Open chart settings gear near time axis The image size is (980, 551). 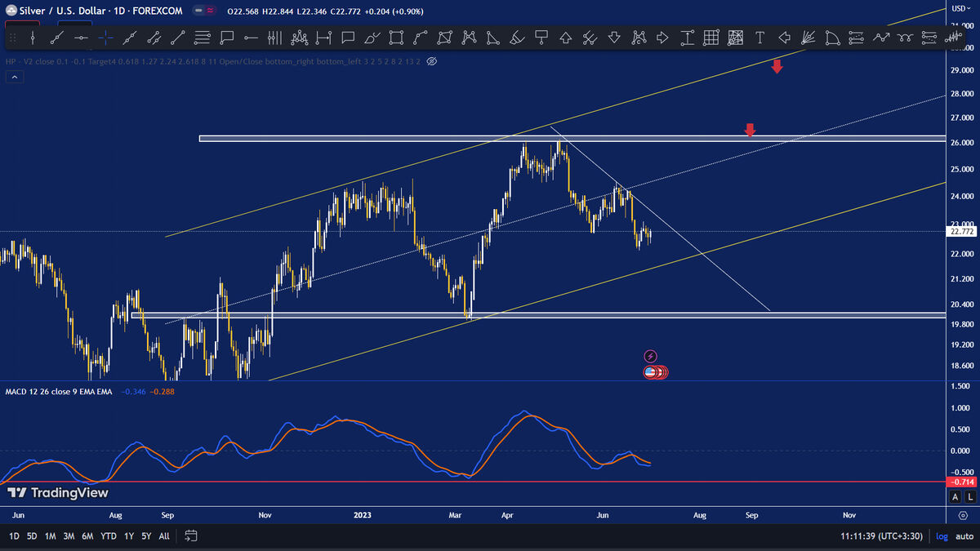pyautogui.click(x=963, y=515)
